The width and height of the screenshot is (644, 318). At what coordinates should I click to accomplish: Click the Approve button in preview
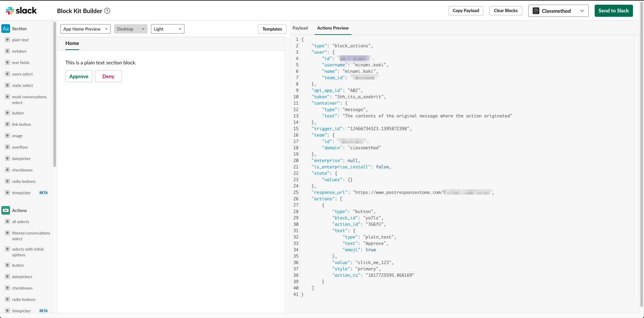pos(79,76)
